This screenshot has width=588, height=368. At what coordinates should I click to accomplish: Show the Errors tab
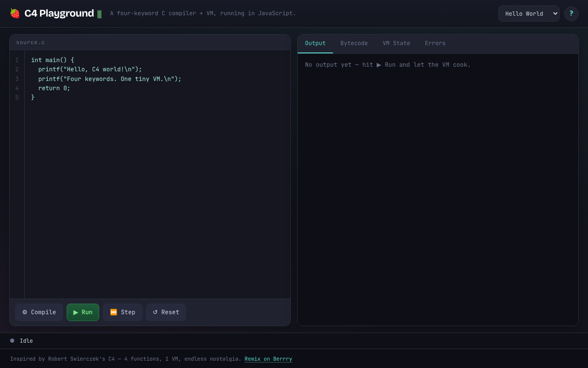pos(435,43)
